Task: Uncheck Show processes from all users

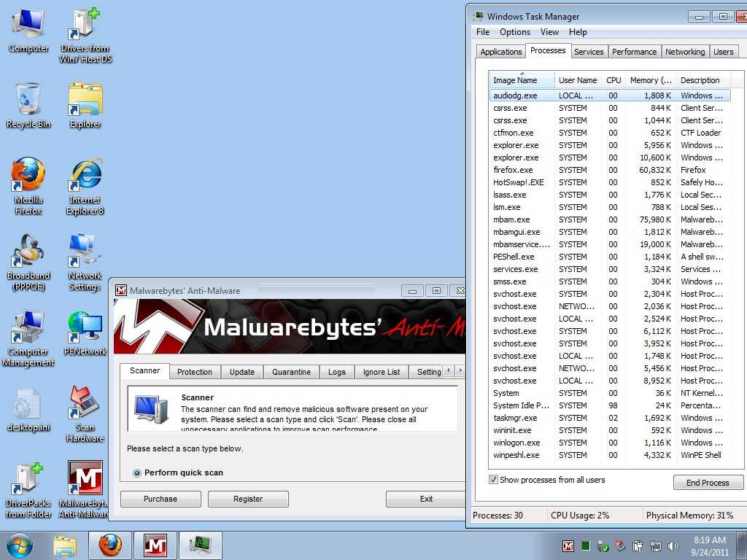Action: click(494, 480)
